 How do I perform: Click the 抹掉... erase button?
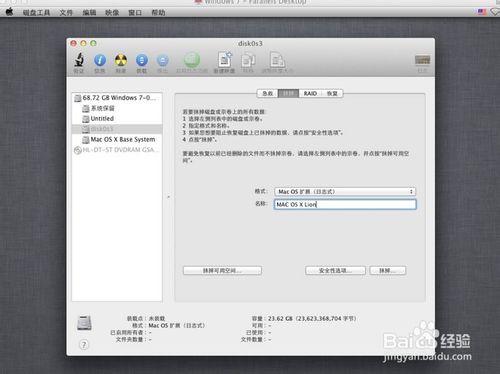point(388,270)
